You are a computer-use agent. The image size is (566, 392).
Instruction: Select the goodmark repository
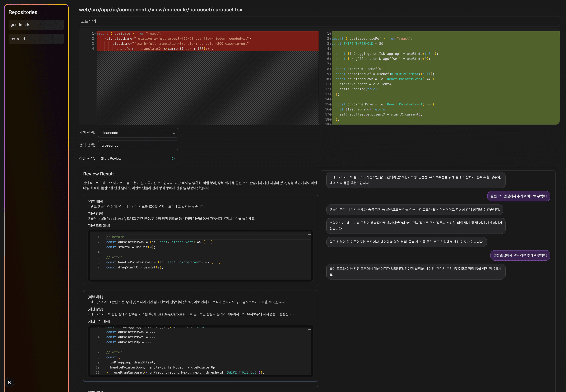36,25
